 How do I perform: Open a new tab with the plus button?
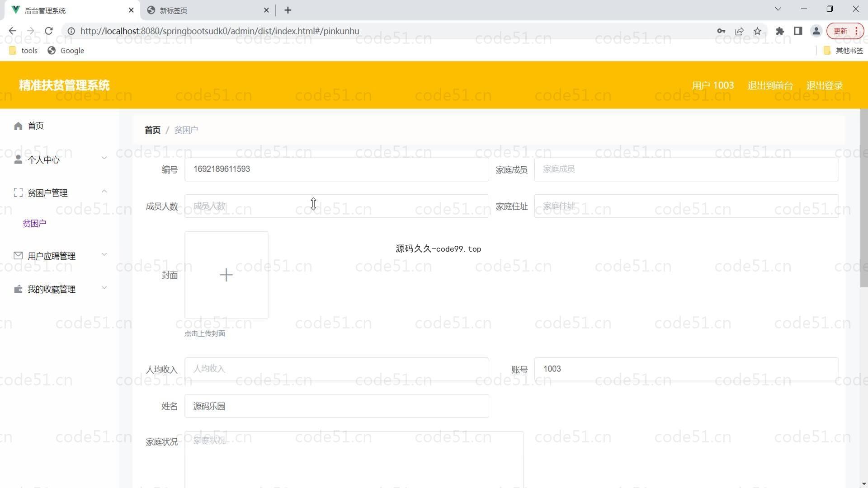(288, 10)
